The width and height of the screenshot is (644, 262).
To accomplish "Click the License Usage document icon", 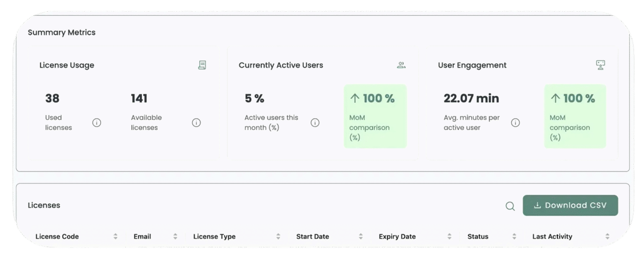I will [x=202, y=65].
